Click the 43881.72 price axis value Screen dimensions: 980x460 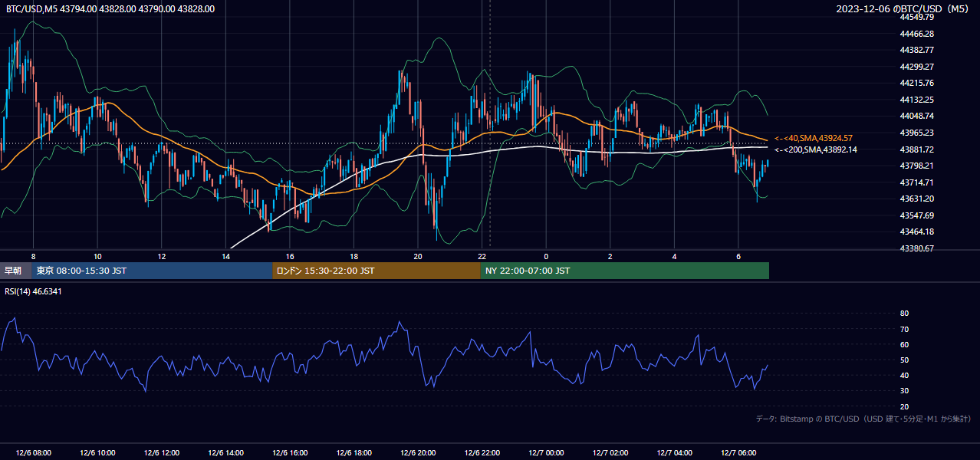point(917,149)
